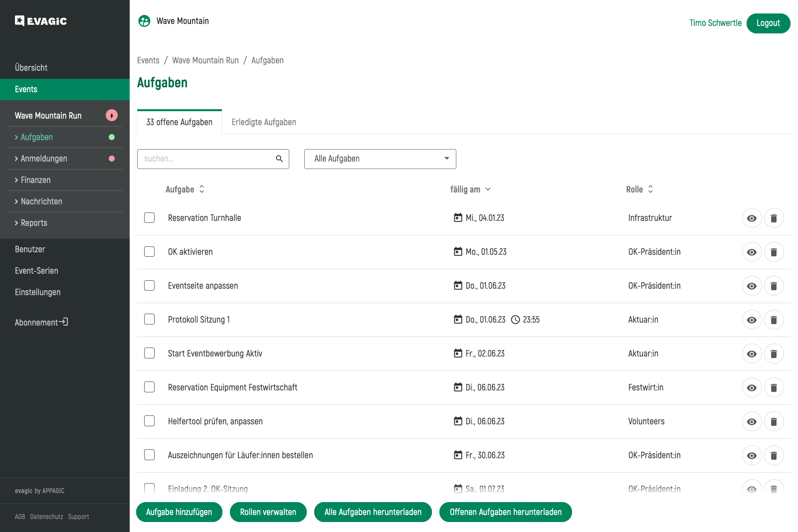Viewport: 798px width, 532px height.
Task: Click the search magnifier icon
Action: [279, 159]
